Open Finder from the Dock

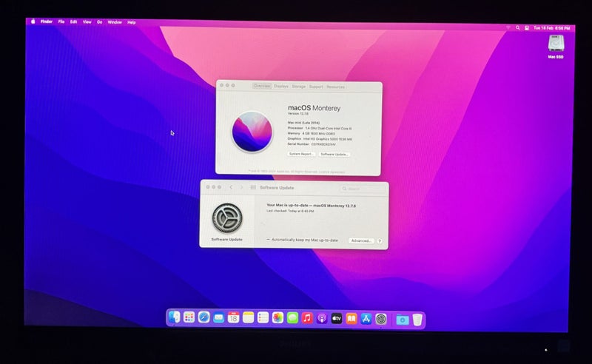174,317
